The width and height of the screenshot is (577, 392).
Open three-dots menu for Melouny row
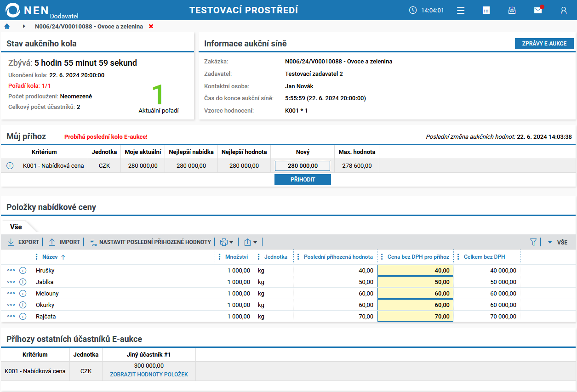[11, 293]
